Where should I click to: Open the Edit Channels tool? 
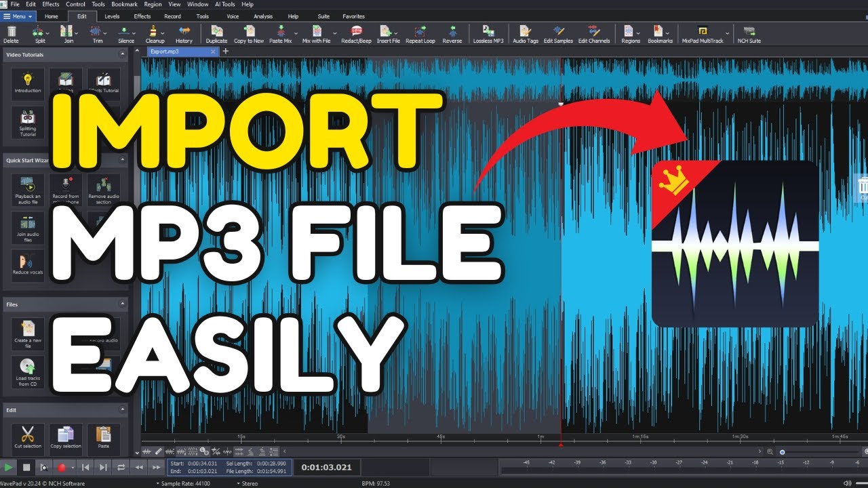tap(594, 34)
